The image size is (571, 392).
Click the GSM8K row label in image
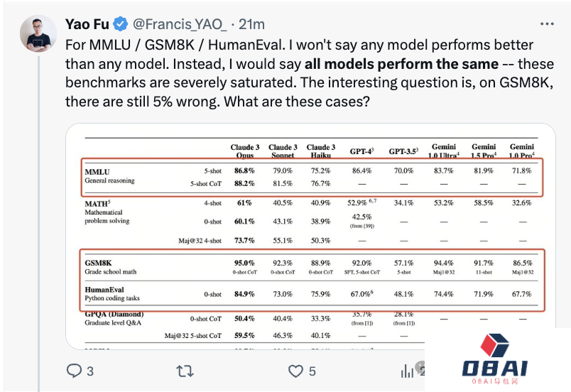coord(101,262)
